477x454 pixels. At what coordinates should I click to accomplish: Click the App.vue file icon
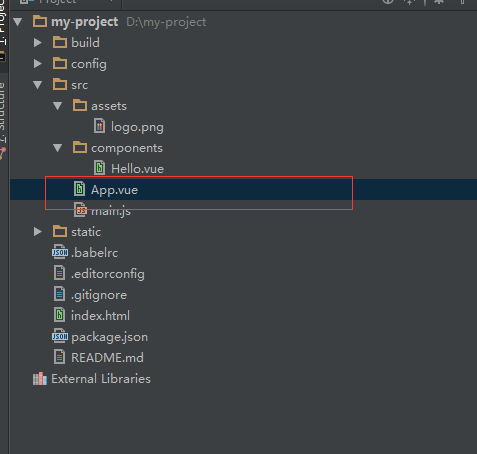79,189
